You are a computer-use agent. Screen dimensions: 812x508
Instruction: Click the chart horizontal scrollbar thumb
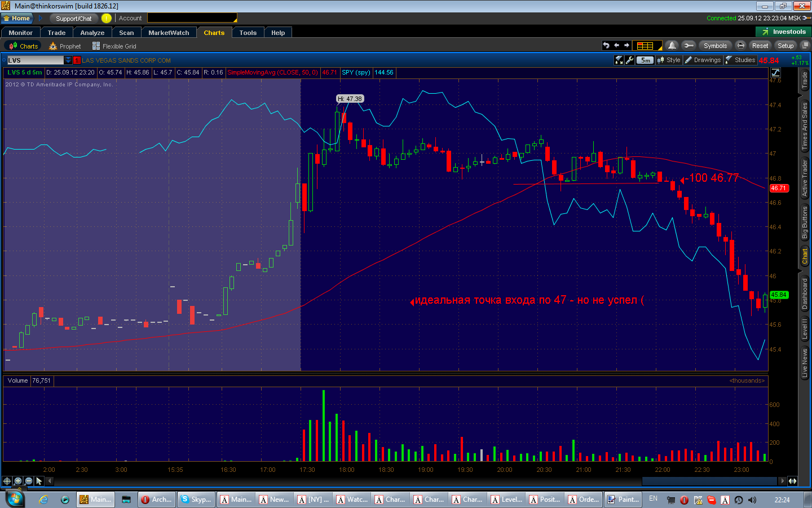[709, 481]
